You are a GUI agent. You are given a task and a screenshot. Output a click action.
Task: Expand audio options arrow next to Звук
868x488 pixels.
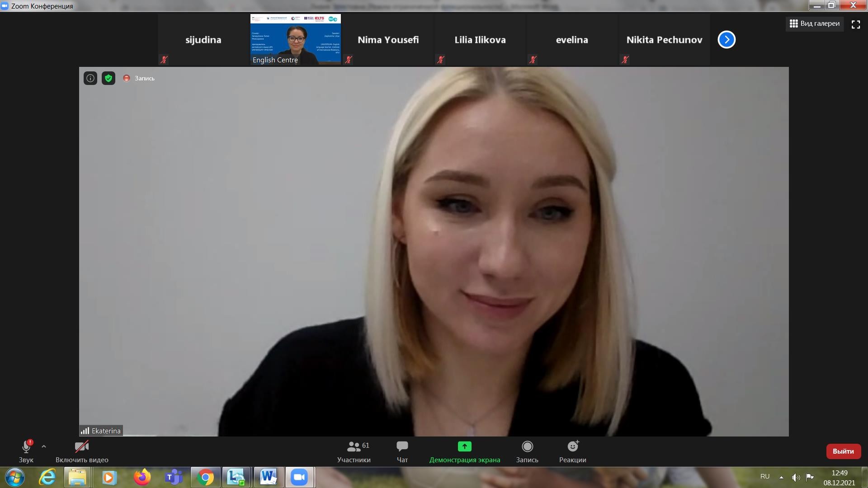tap(44, 446)
